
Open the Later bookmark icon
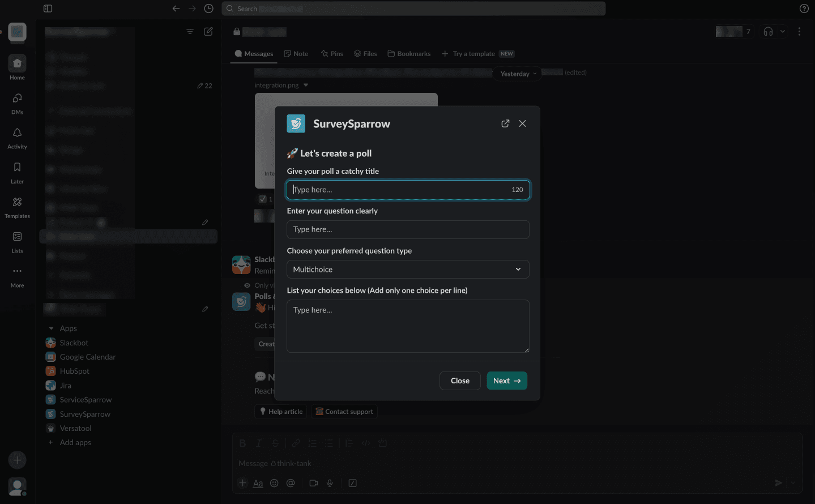(x=17, y=172)
